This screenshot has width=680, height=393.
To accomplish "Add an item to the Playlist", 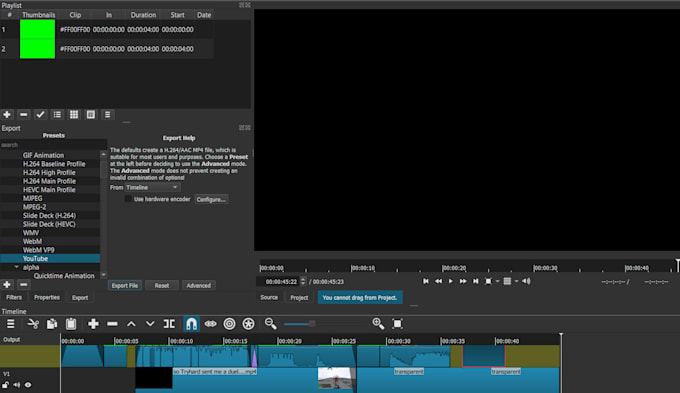I will pos(7,115).
